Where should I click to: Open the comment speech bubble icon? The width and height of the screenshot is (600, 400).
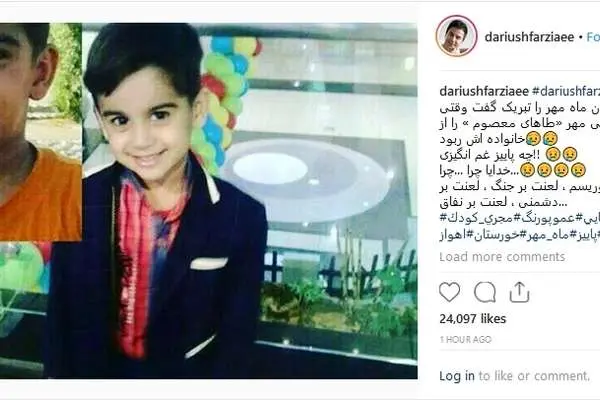(485, 292)
